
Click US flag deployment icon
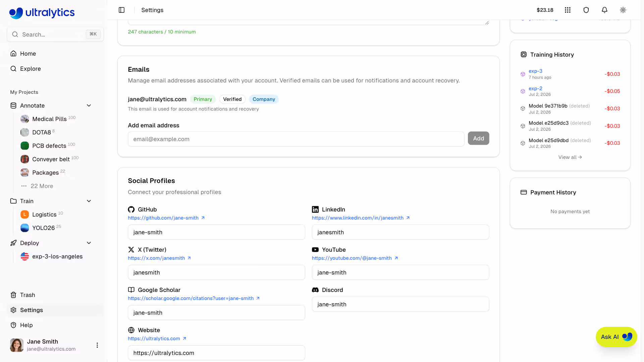25,256
